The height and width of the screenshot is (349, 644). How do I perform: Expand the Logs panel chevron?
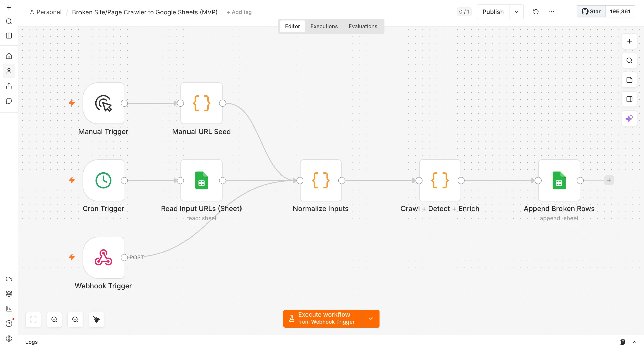635,342
